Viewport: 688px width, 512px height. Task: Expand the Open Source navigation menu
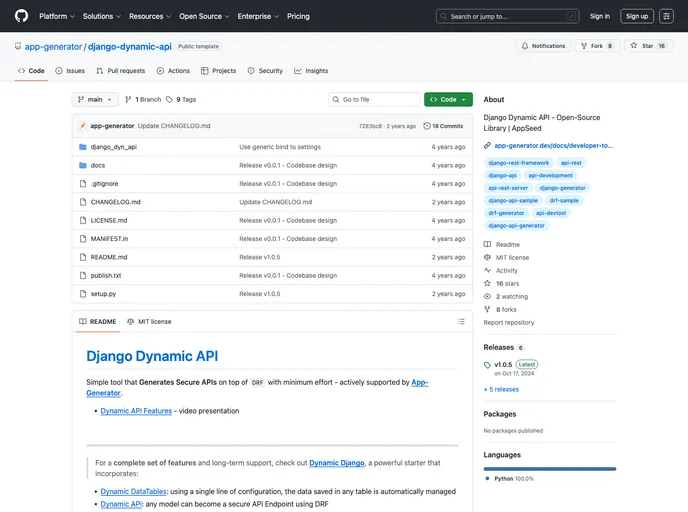click(x=204, y=16)
